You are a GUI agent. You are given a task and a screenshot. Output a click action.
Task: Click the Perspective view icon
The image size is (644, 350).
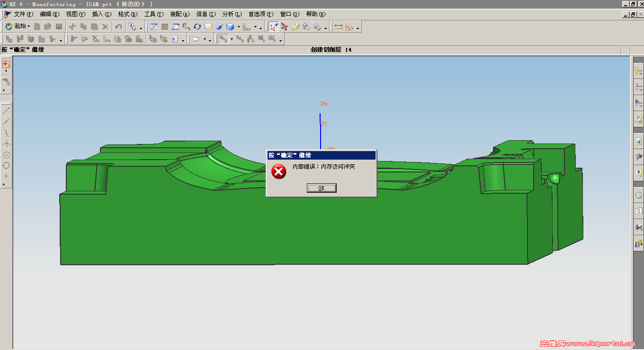click(x=219, y=27)
